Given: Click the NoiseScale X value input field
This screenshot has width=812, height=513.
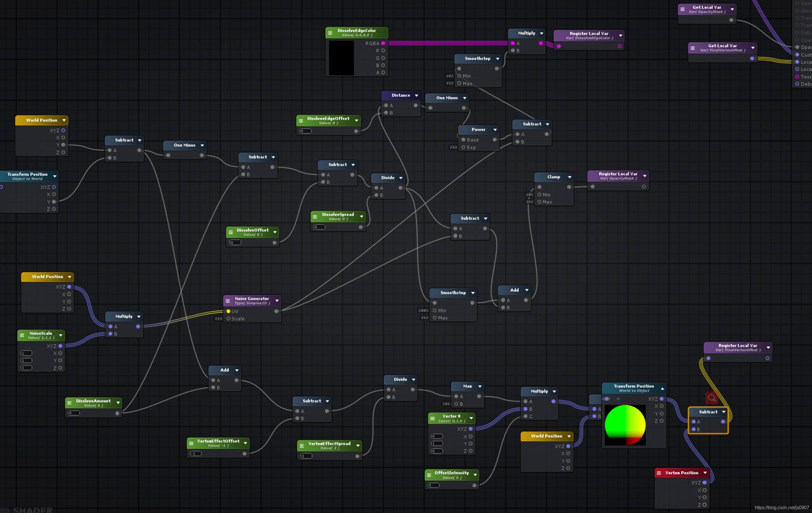Looking at the screenshot, I should (x=27, y=353).
